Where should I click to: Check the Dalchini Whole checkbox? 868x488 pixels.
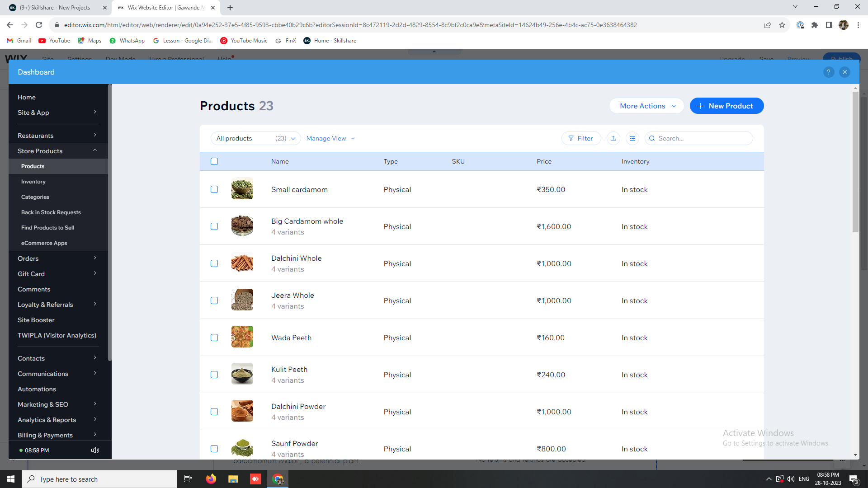tap(214, 263)
